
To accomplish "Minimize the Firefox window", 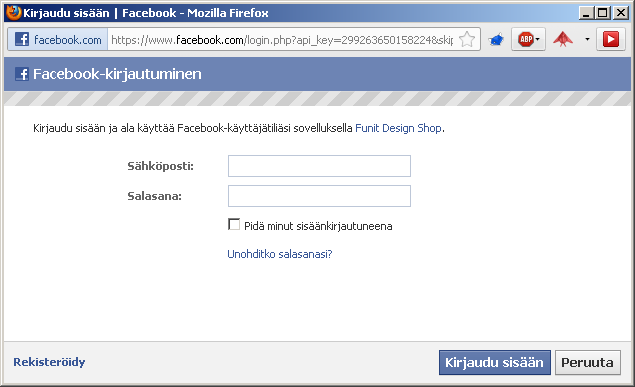I will (586, 13).
